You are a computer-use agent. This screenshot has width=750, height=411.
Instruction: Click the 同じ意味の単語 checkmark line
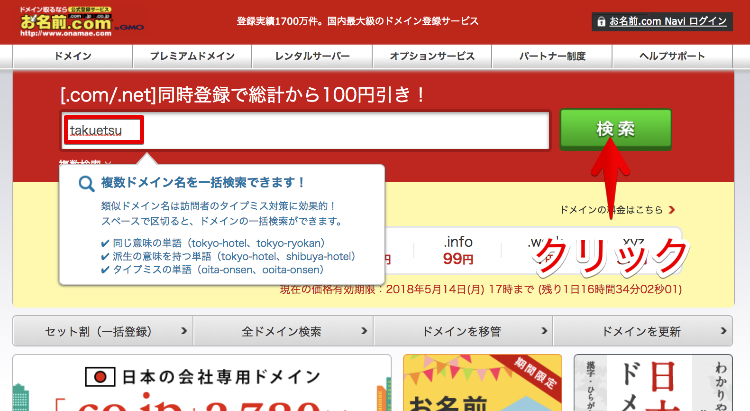tap(213, 243)
